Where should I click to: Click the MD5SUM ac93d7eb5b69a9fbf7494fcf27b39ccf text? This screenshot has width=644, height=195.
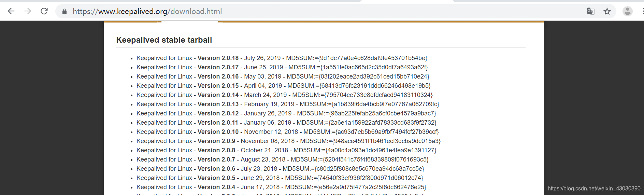(371, 132)
